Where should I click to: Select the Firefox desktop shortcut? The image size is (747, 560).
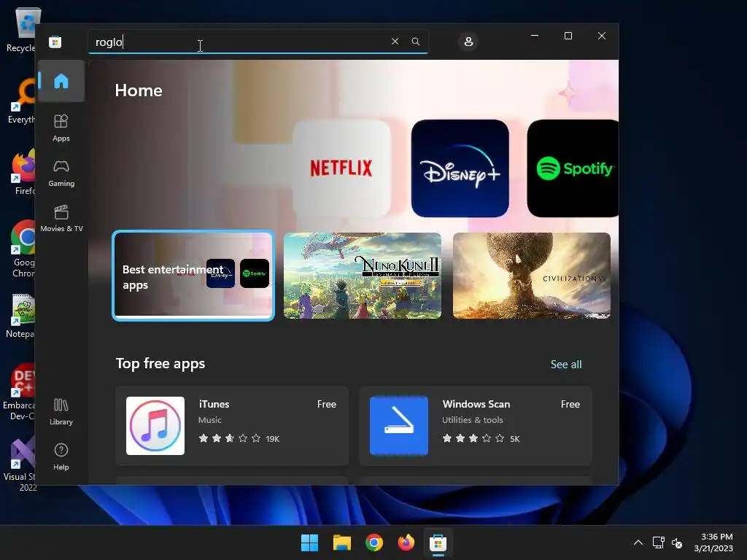pos(23,172)
